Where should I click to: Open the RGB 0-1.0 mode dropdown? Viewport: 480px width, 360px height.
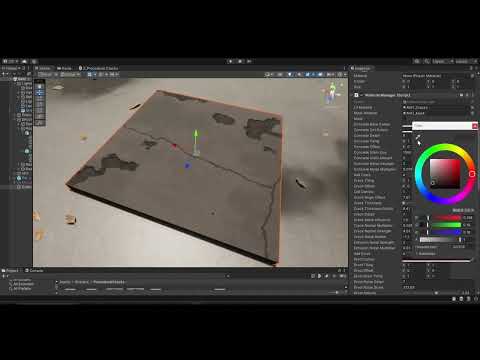click(463, 210)
